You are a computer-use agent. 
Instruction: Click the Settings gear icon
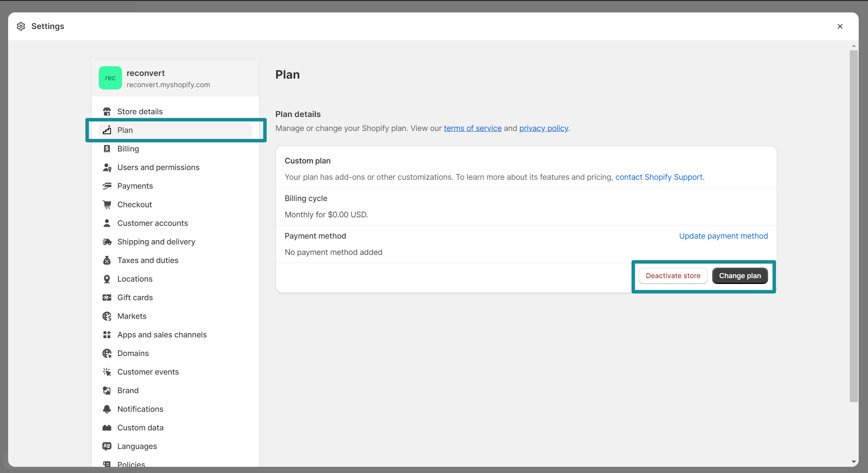[x=21, y=26]
